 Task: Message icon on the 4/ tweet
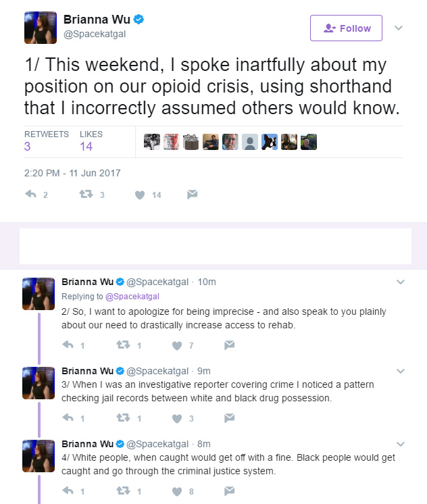point(229,490)
